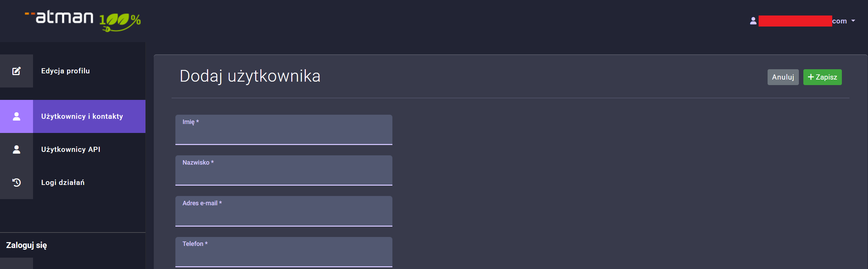Image resolution: width=868 pixels, height=269 pixels.
Task: Open the user account email menu
Action: [801, 21]
